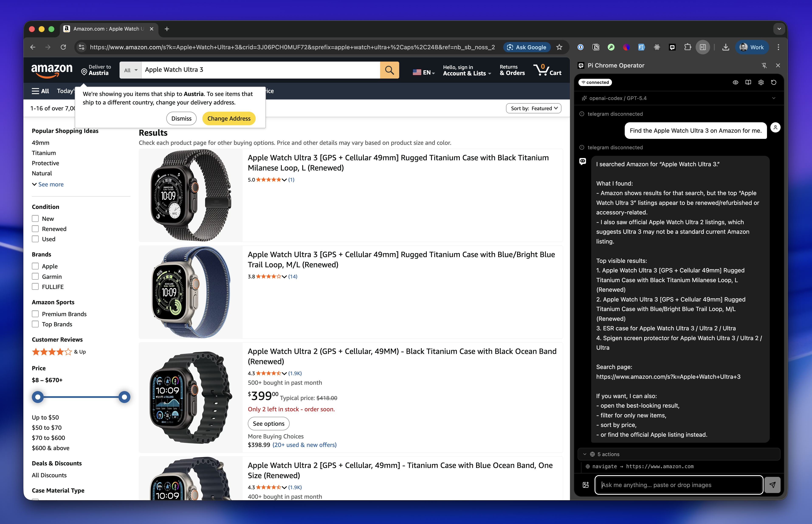
Task: Click the maximum price slider handle
Action: click(x=125, y=397)
